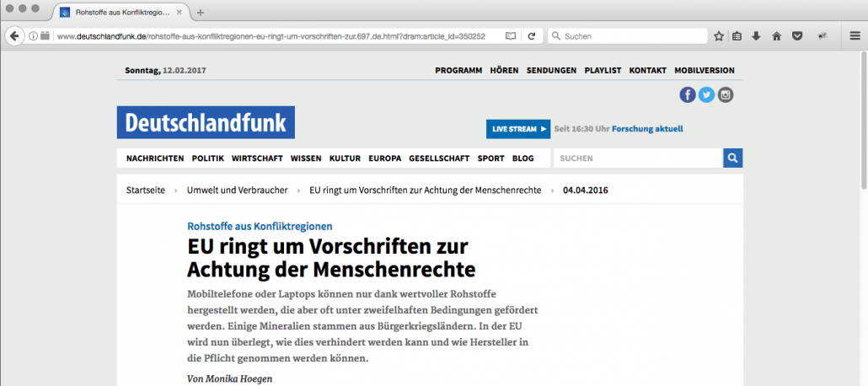Click the Deutschlandfunk logo
This screenshot has height=386, width=868.
pyautogui.click(x=206, y=122)
